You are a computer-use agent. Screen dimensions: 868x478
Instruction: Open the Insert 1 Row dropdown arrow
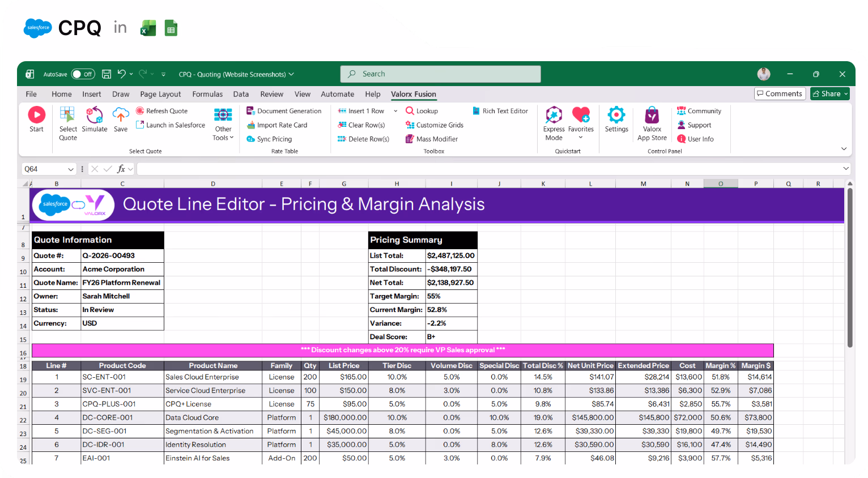pyautogui.click(x=394, y=110)
